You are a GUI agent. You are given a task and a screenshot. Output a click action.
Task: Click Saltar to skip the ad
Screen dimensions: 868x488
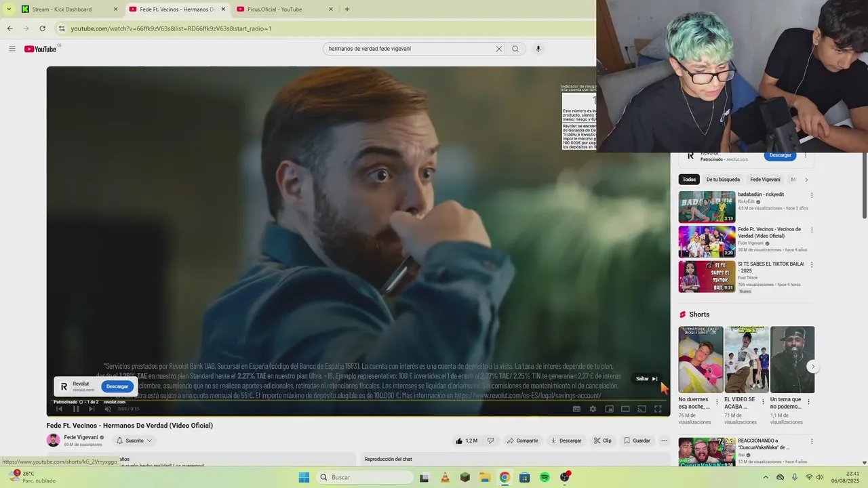(x=646, y=379)
